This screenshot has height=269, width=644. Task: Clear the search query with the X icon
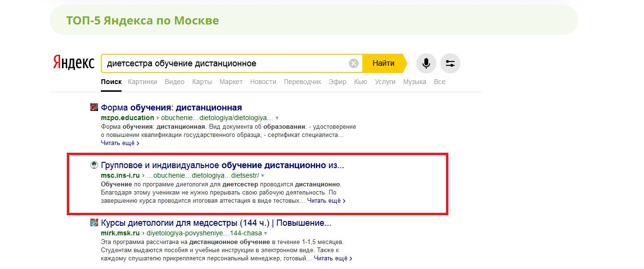(354, 63)
